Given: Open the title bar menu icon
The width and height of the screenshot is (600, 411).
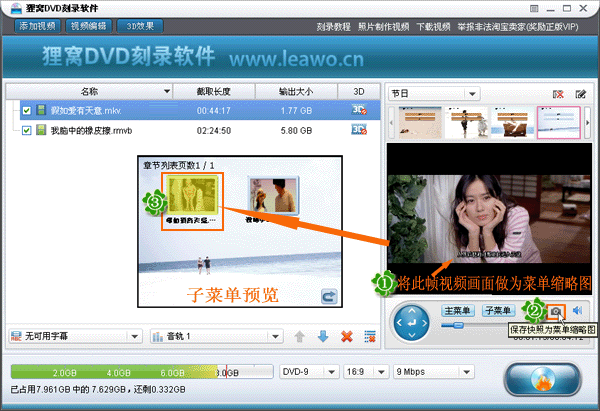Looking at the screenshot, I should tap(534, 8).
